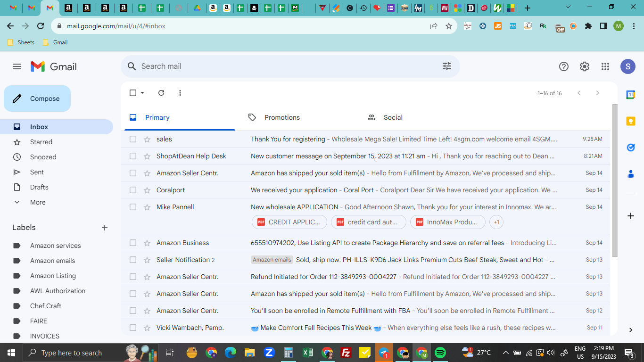Image resolution: width=644 pixels, height=362 pixels.
Task: Select checkbox for Coralport email
Action: click(x=133, y=190)
